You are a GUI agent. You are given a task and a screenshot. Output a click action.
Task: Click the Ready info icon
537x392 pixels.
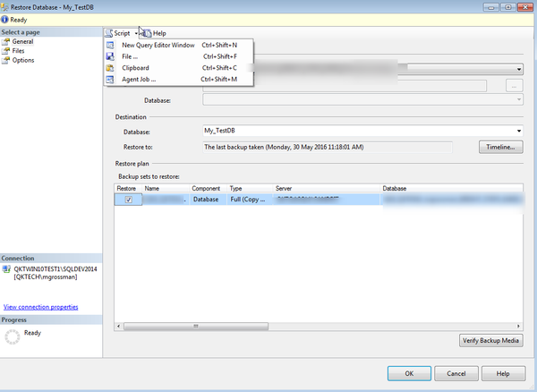pos(4,20)
